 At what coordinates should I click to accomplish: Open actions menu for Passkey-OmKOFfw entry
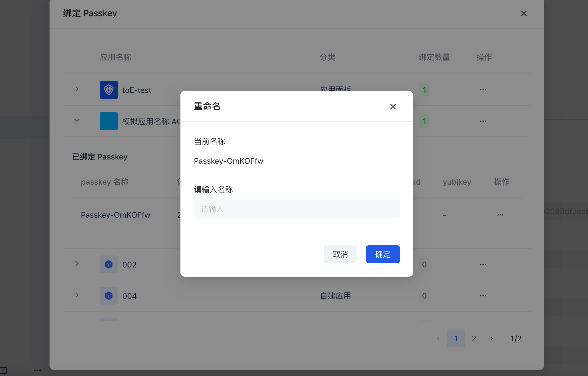coord(500,215)
